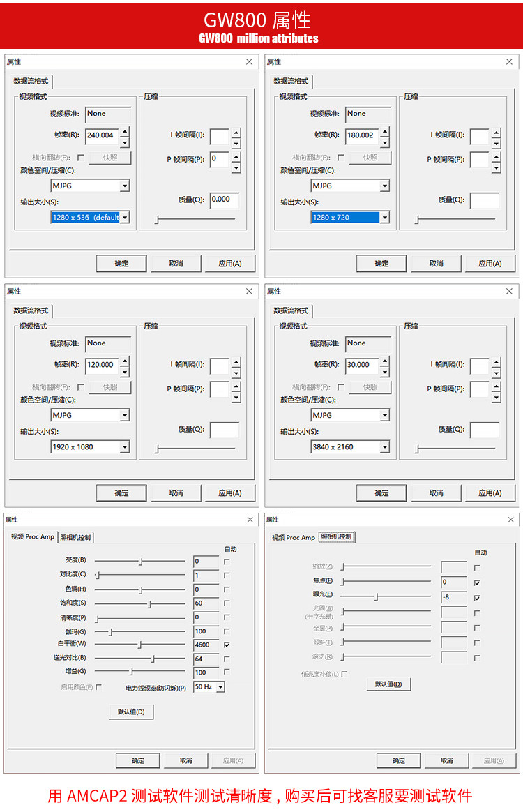Open MJPG dropdown in the 120.000 dialog

tap(125, 415)
